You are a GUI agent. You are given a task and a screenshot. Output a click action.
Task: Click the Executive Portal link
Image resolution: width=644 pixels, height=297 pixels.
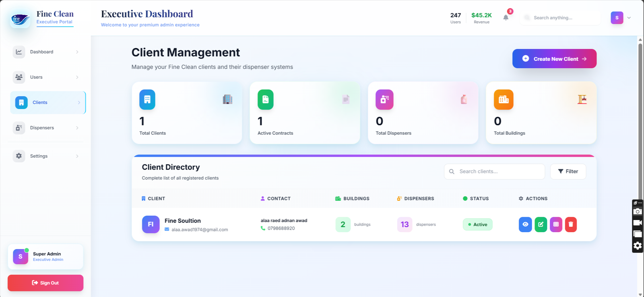click(x=54, y=22)
